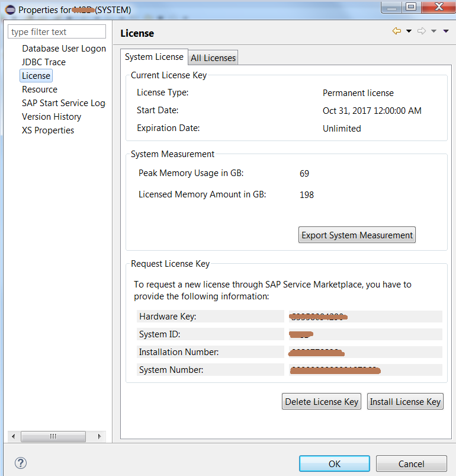
Task: Click the back navigation arrow icon
Action: [397, 31]
